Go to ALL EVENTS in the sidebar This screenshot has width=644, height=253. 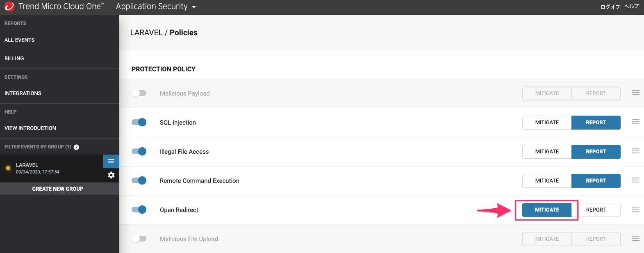pyautogui.click(x=19, y=40)
